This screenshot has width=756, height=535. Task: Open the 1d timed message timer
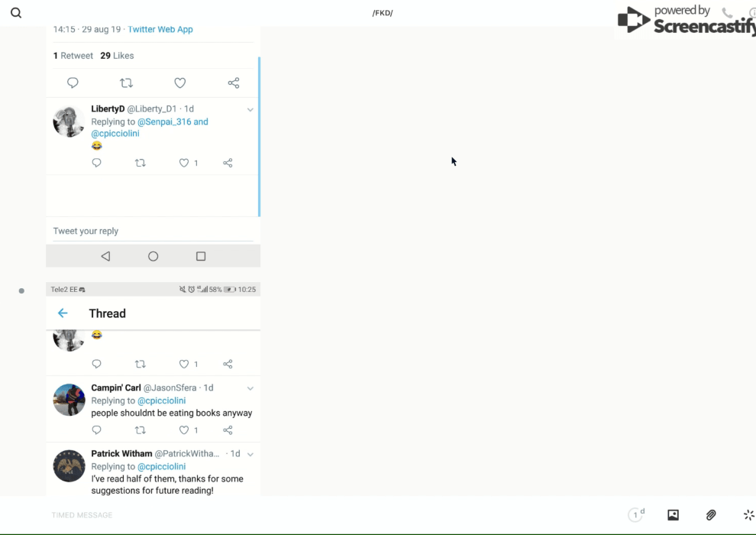tap(636, 515)
